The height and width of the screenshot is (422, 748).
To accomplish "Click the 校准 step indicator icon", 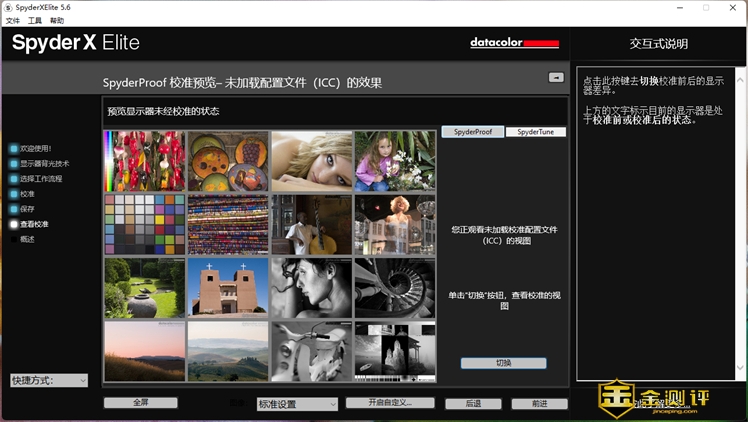I will 14,194.
